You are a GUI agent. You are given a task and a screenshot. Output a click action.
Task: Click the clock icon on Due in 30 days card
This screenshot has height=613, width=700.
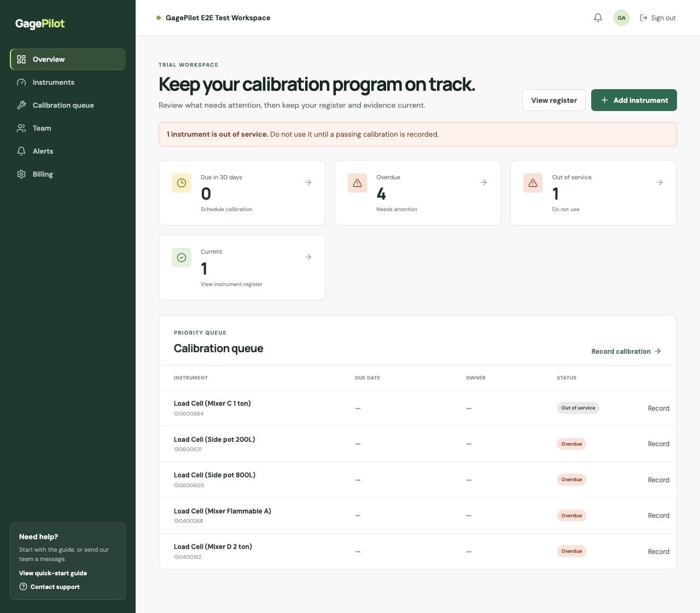(x=182, y=183)
